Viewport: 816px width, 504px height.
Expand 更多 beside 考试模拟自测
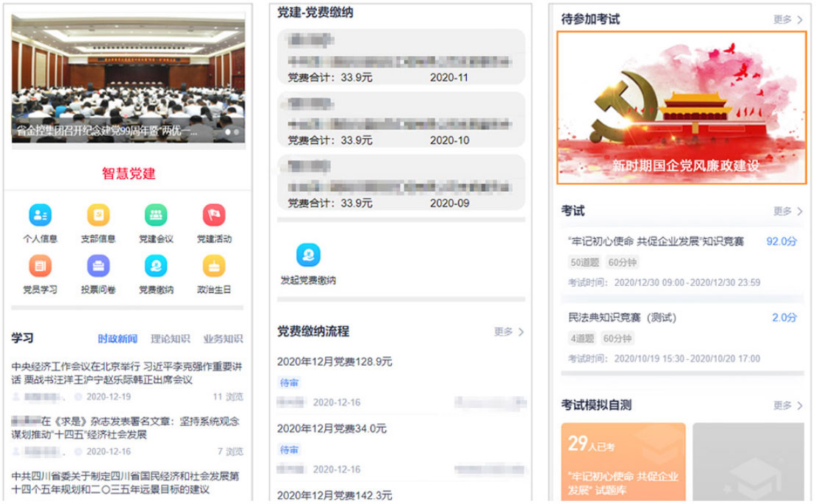(788, 405)
